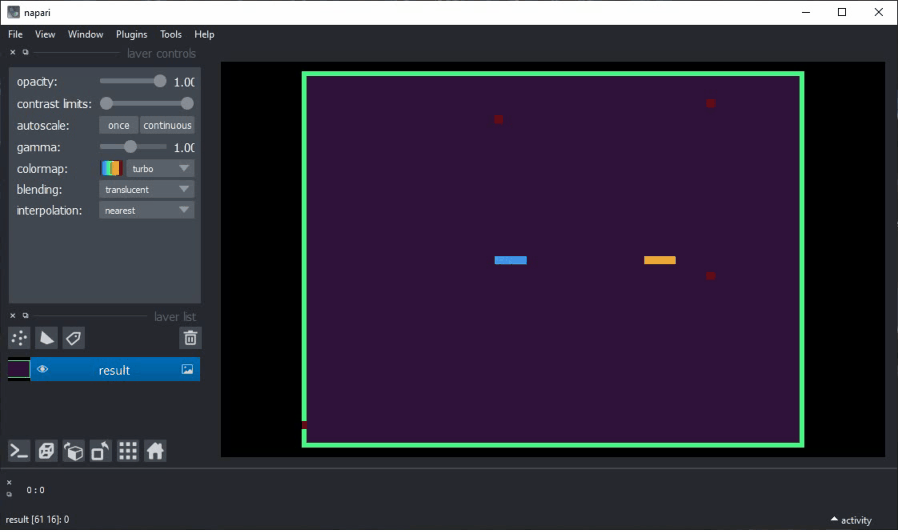This screenshot has height=532, width=900.
Task: Toggle visibility of result layer
Action: (42, 369)
